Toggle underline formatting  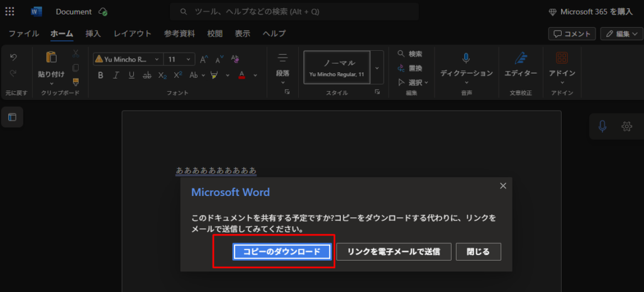click(131, 75)
